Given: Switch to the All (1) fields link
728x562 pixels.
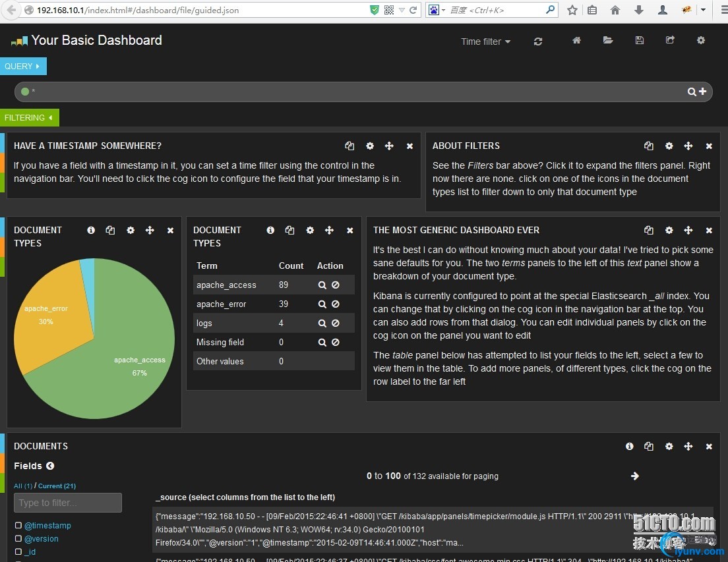Looking at the screenshot, I should point(23,486).
